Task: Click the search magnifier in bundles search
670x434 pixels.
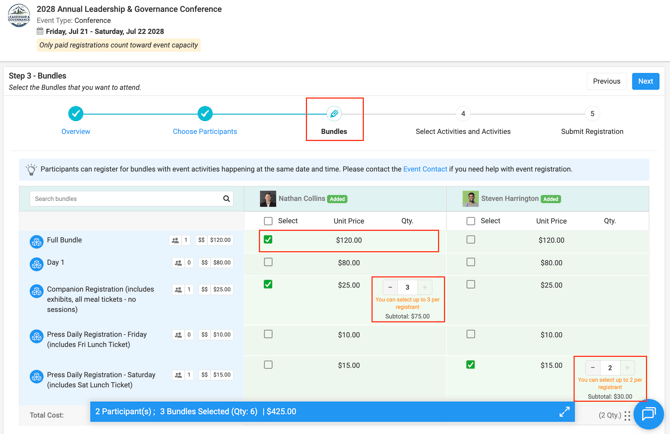Action: 226,199
